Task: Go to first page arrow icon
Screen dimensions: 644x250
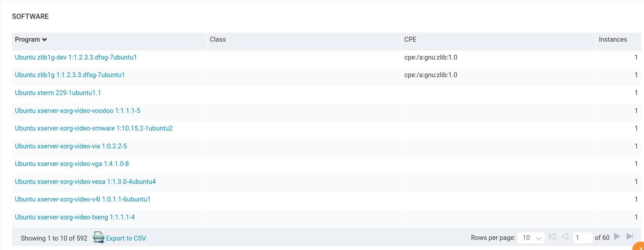Action: pyautogui.click(x=552, y=237)
